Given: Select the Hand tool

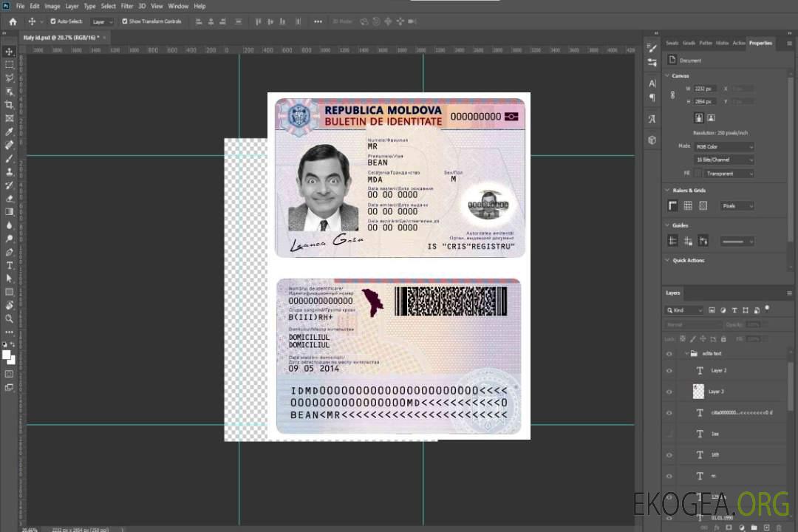Looking at the screenshot, I should pyautogui.click(x=9, y=305).
